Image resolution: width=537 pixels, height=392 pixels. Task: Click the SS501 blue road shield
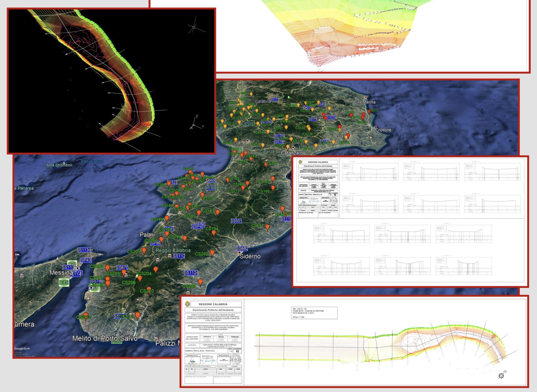(x=236, y=221)
